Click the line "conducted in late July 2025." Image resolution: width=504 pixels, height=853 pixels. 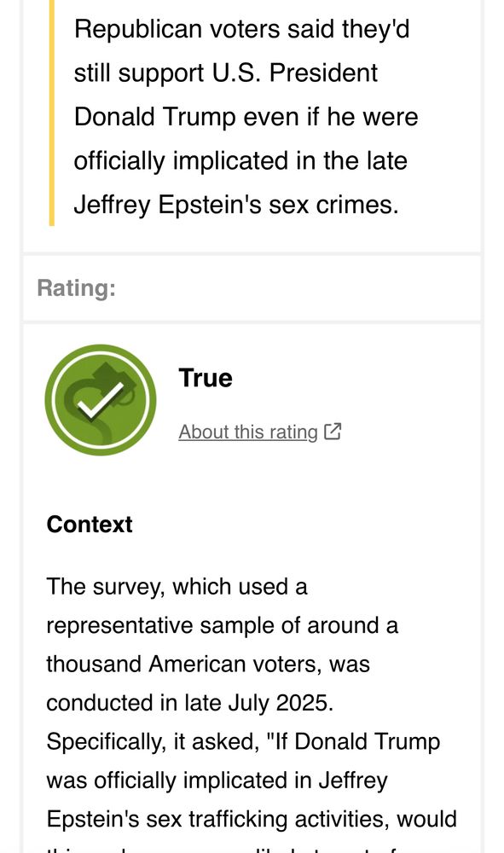pyautogui.click(x=190, y=703)
